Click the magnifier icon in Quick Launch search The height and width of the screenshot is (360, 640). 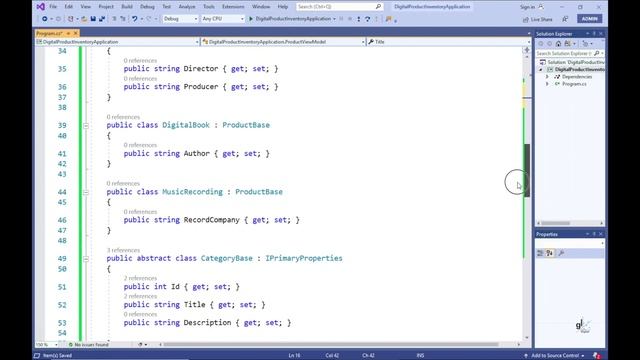point(378,7)
